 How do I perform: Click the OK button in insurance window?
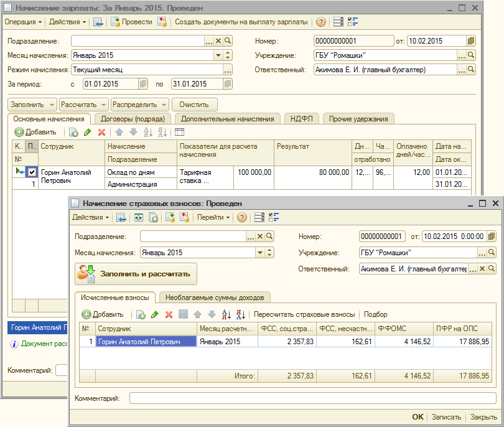pyautogui.click(x=418, y=417)
